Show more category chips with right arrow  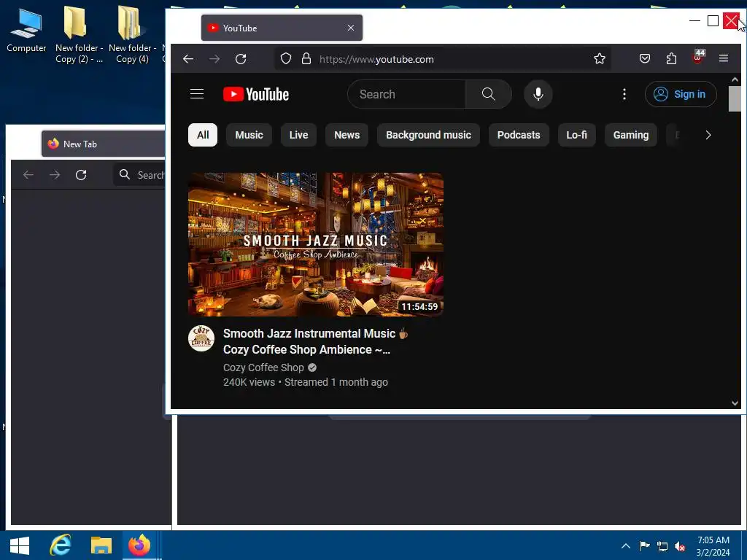tap(708, 135)
